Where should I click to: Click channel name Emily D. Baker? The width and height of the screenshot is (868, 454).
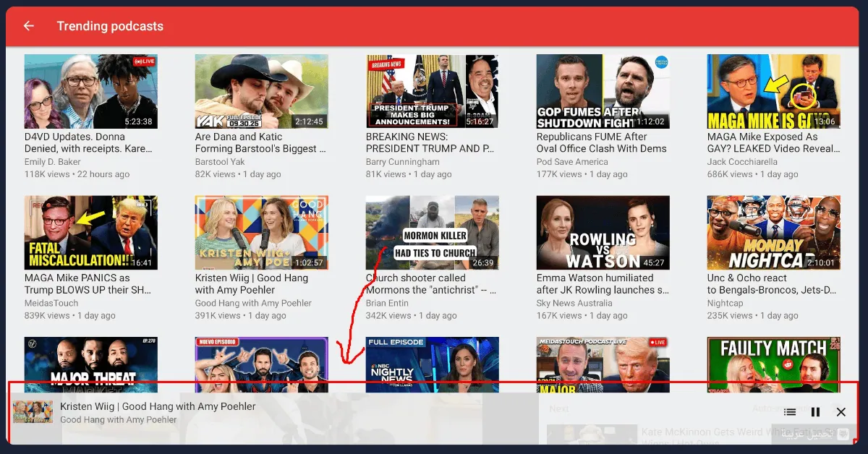(x=53, y=162)
